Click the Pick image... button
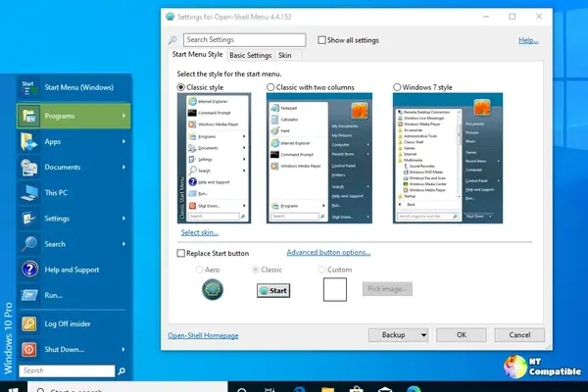The image size is (588, 392). coord(387,289)
